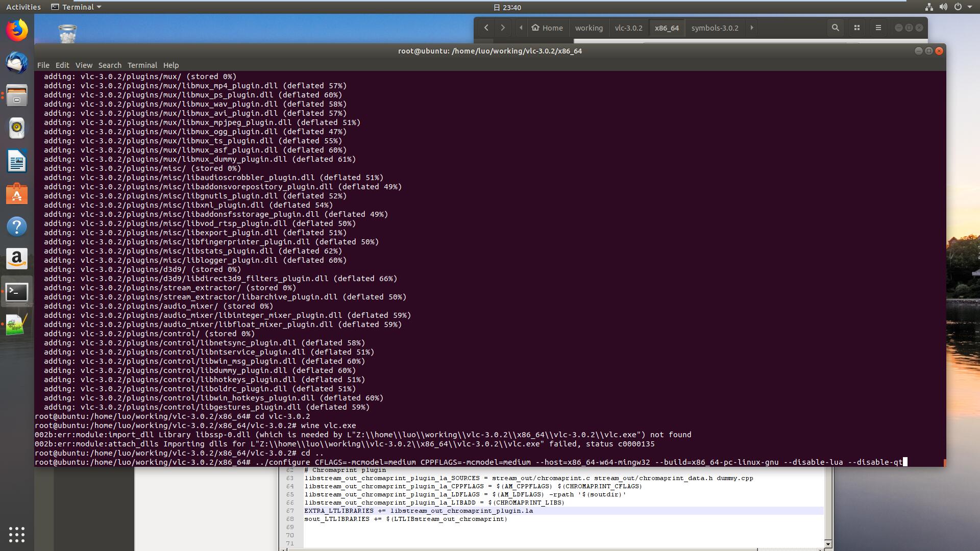Viewport: 980px width, 551px height.
Task: Open the power system menu
Action: (958, 7)
